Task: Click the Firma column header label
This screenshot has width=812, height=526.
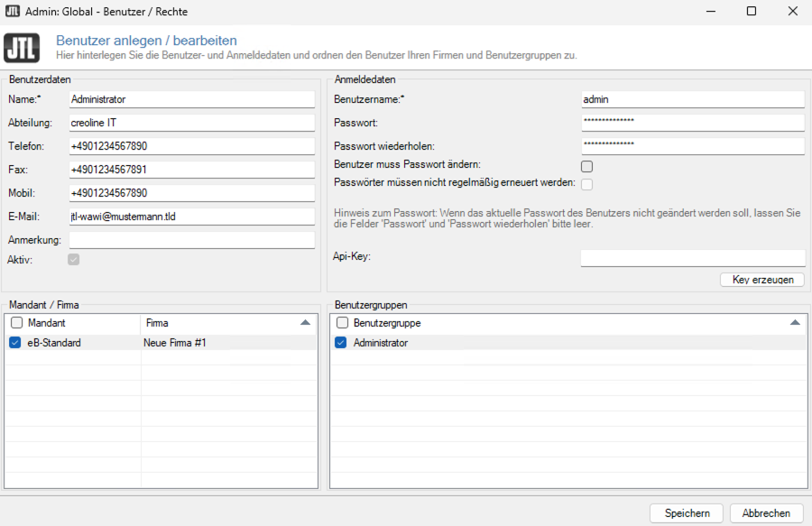Action: click(x=157, y=323)
